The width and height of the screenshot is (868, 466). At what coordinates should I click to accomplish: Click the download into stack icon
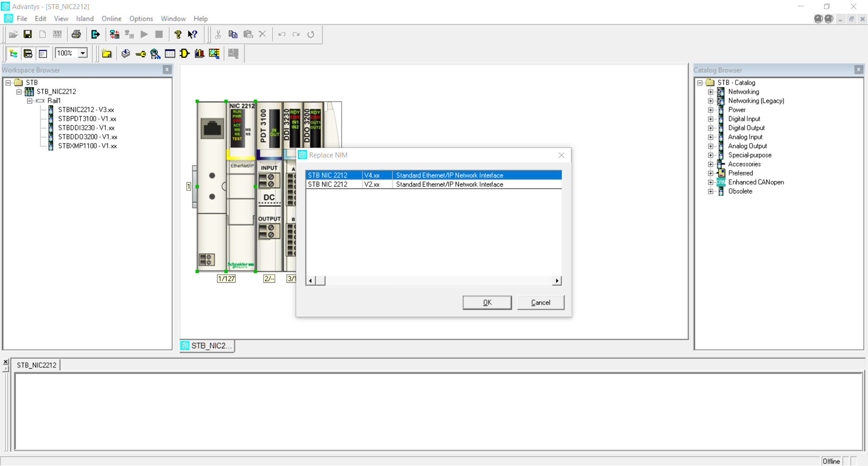pyautogui.click(x=126, y=54)
